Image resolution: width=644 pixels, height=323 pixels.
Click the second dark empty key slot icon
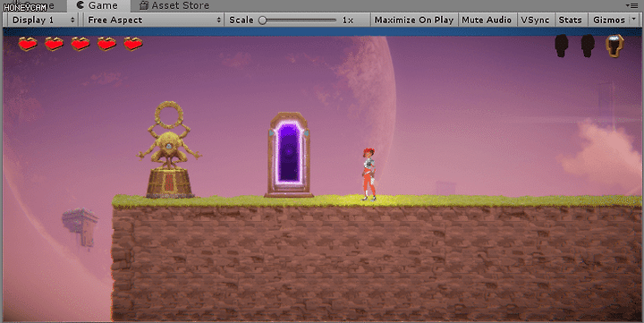point(588,46)
